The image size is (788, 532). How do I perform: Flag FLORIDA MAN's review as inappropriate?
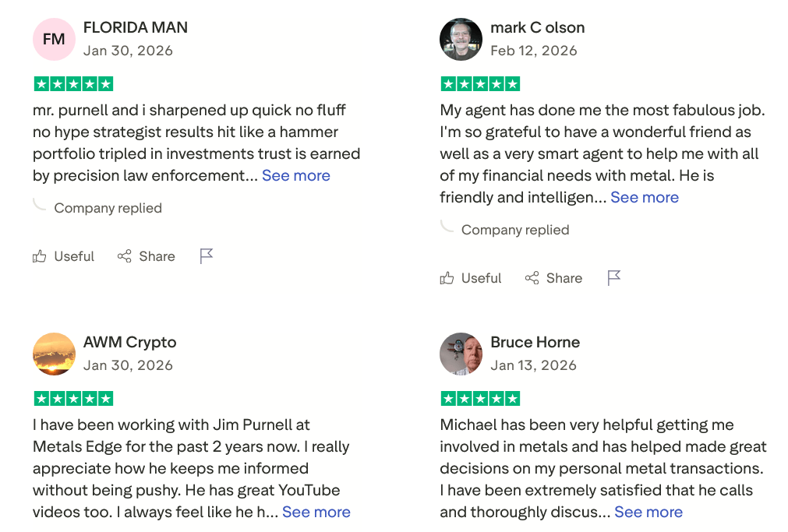pos(206,255)
